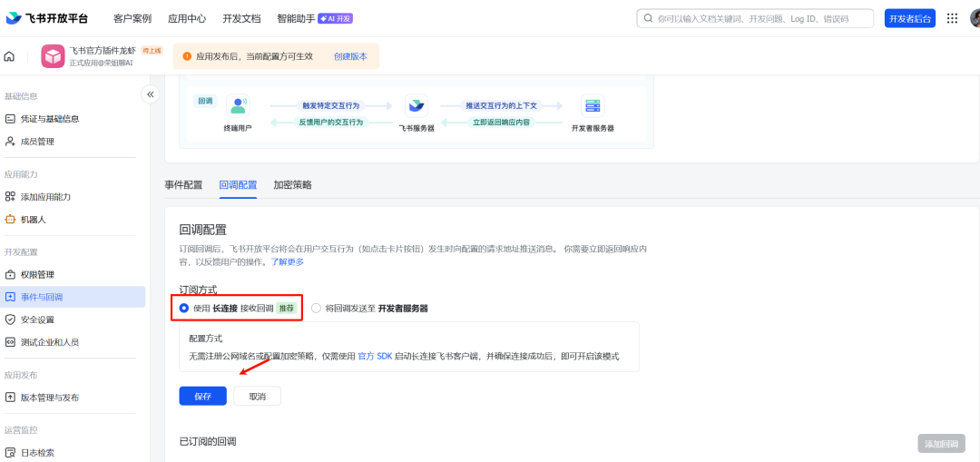Click the 测试企业和人员 code icon
The image size is (980, 462).
pos(10,342)
